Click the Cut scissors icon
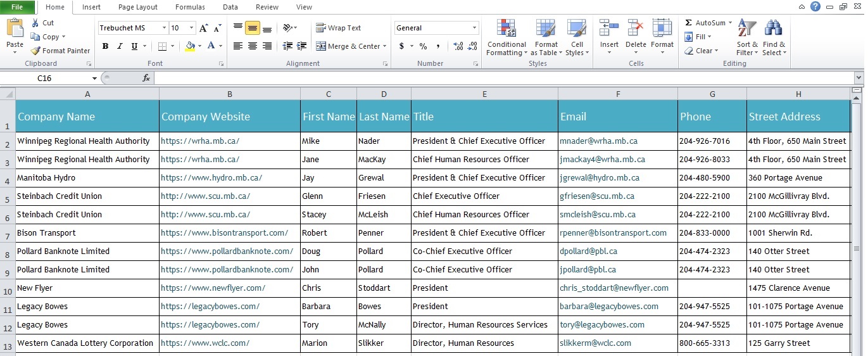Viewport: 868px width, 356px height. tap(35, 23)
